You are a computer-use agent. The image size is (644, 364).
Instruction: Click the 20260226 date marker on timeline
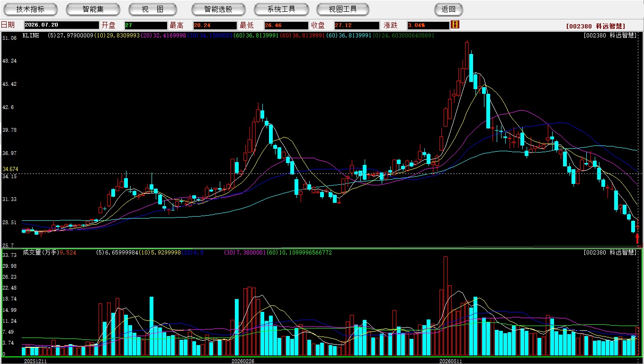pos(242,361)
